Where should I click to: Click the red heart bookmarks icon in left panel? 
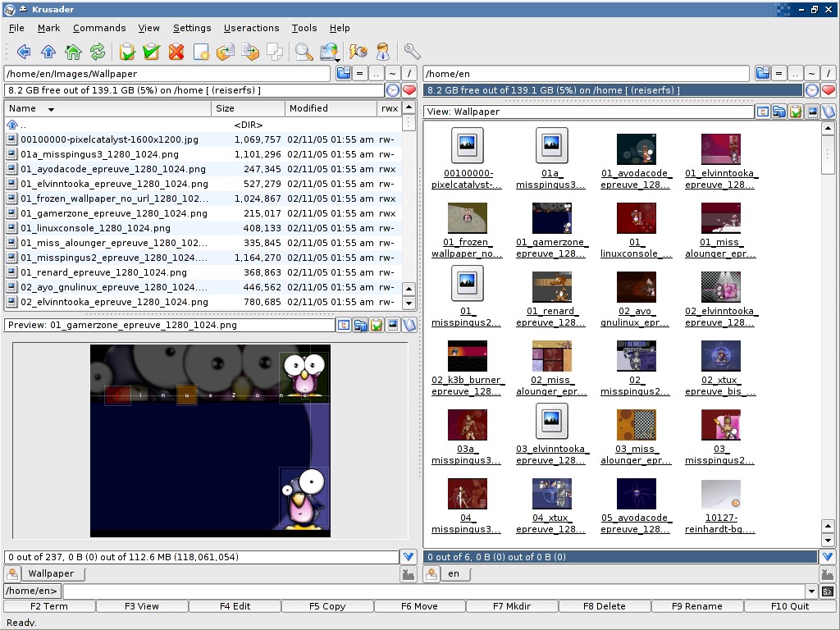click(x=409, y=90)
